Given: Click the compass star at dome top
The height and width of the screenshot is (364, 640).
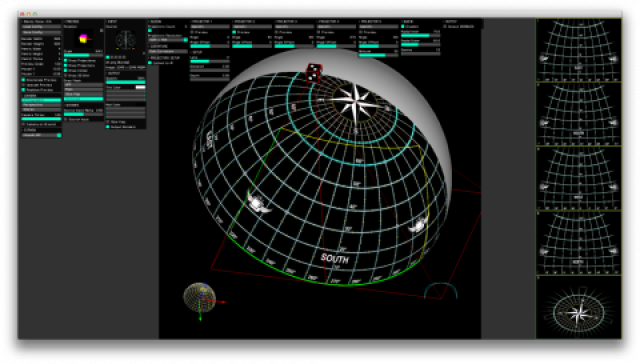Looking at the screenshot, I should coord(356,102).
